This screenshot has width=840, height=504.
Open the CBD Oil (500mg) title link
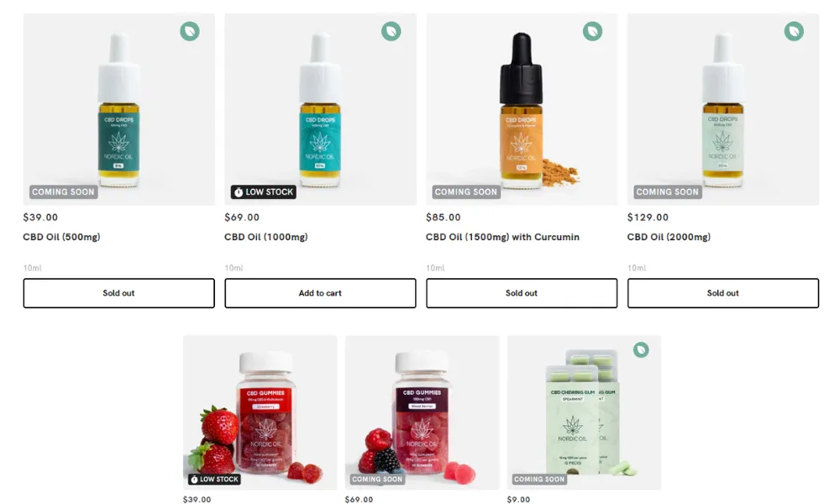[x=61, y=237]
